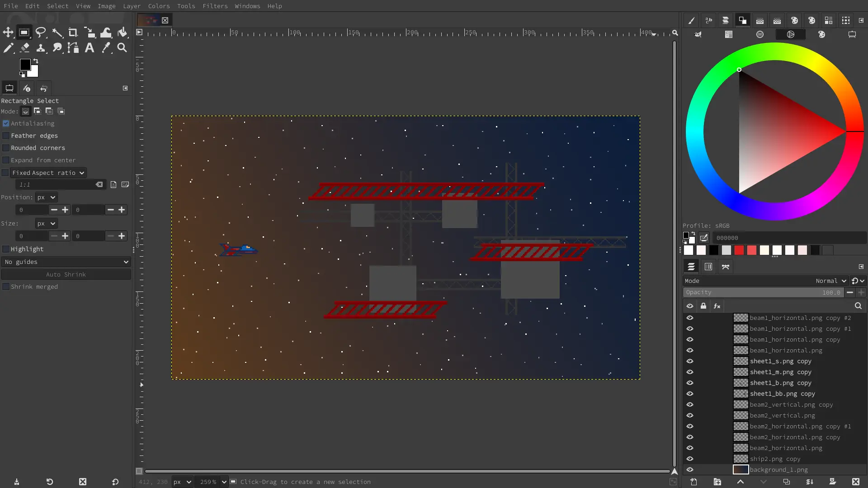
Task: Change the layer Mode from Normal
Action: coord(831,281)
